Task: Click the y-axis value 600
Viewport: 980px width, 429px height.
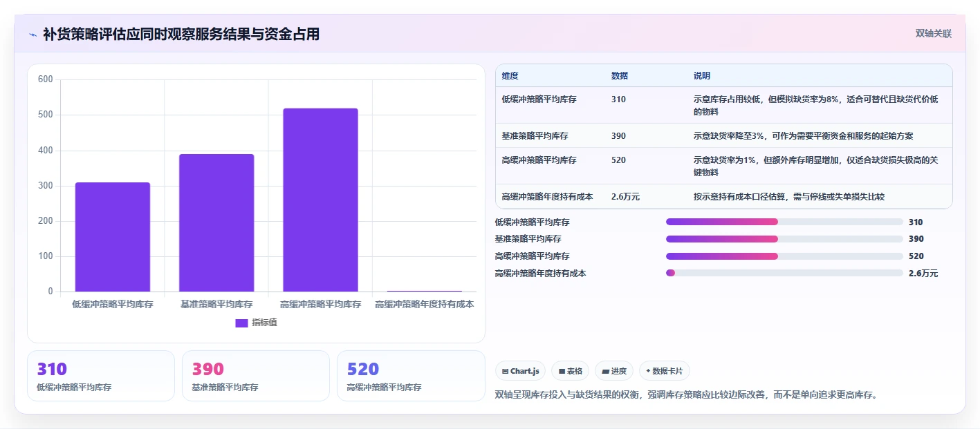Action: pyautogui.click(x=46, y=79)
